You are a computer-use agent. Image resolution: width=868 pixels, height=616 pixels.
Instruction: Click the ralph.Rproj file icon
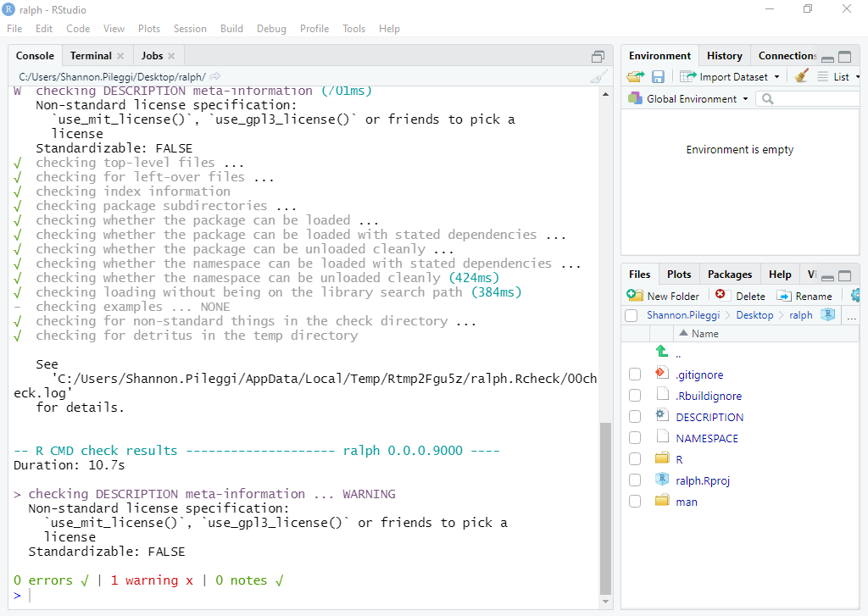pyautogui.click(x=661, y=480)
